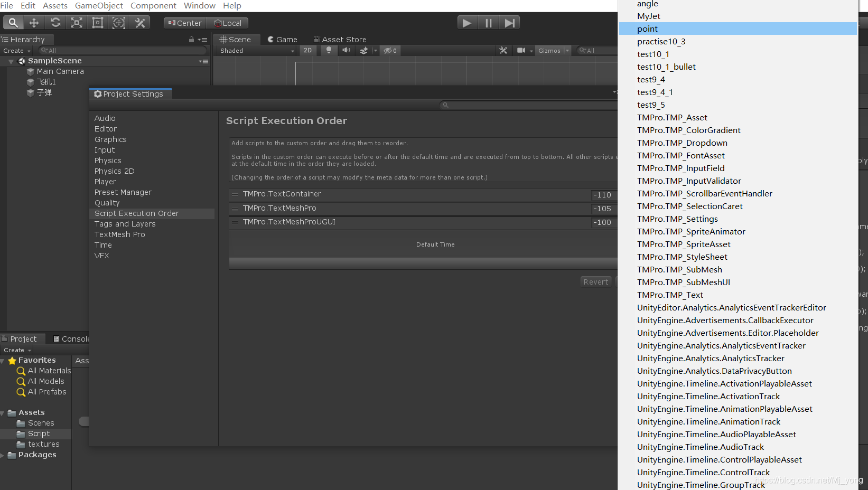Image resolution: width=868 pixels, height=490 pixels.
Task: Collapse the Assets folder tree
Action: click(x=3, y=413)
